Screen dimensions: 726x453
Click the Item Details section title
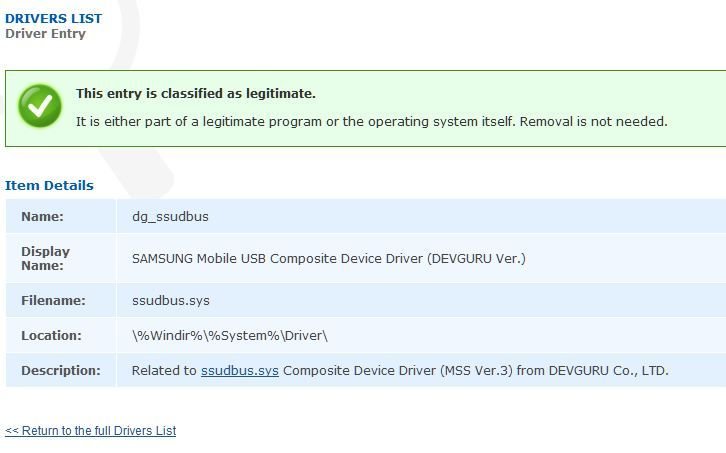[x=49, y=185]
